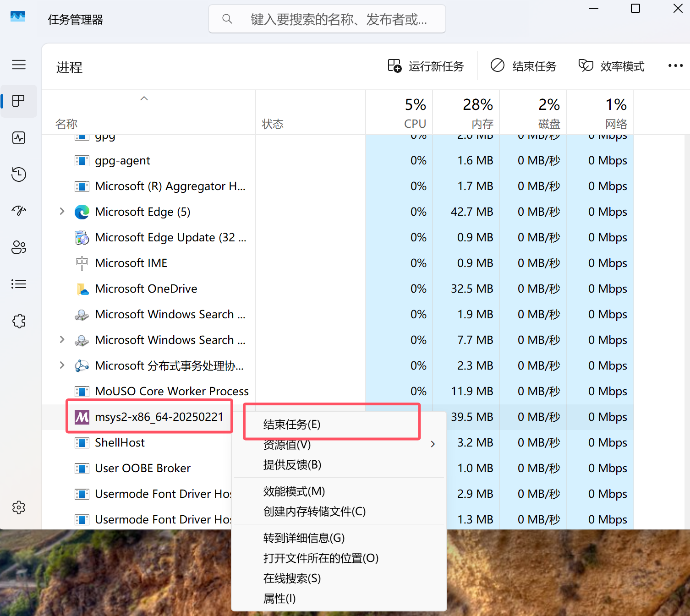Click the MoUSO Core Worker Process icon
The width and height of the screenshot is (690, 616).
[82, 392]
